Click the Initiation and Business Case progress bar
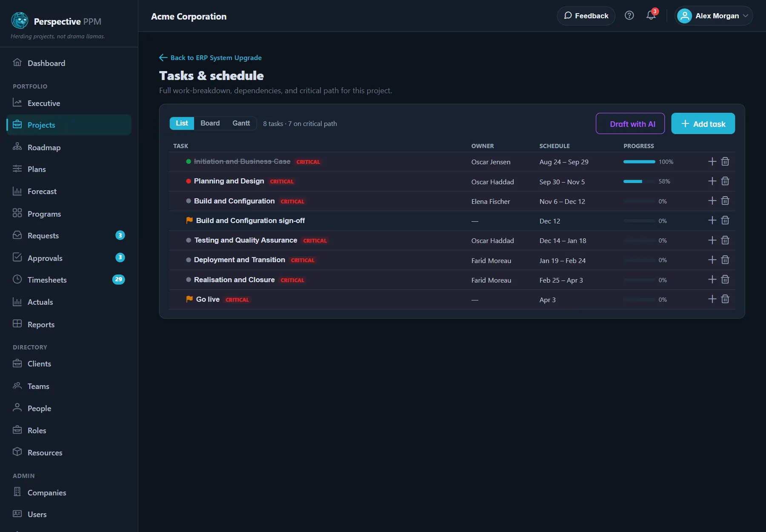The width and height of the screenshot is (766, 532). (639, 162)
